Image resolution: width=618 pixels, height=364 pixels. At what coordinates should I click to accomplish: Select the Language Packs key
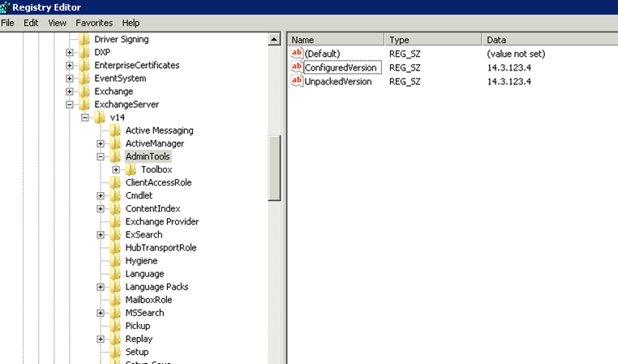[x=157, y=287]
